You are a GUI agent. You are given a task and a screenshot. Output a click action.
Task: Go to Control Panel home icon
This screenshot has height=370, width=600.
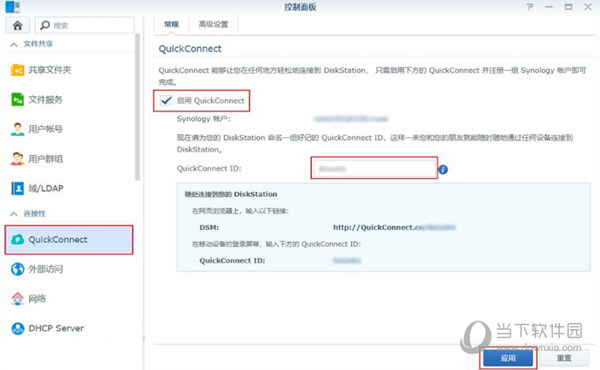(17, 25)
